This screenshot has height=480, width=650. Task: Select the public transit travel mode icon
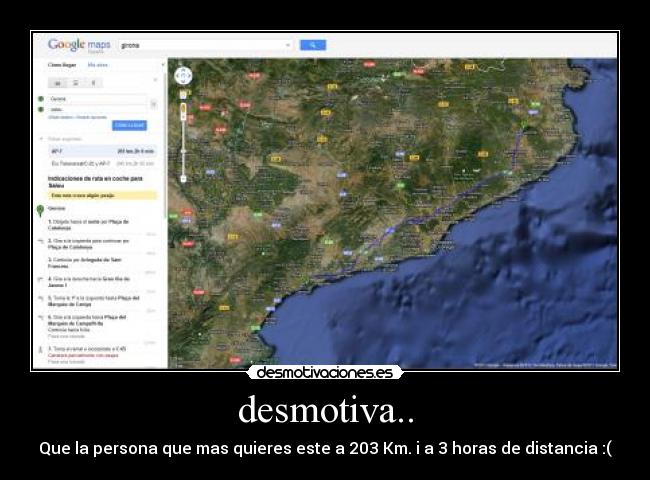click(x=76, y=83)
